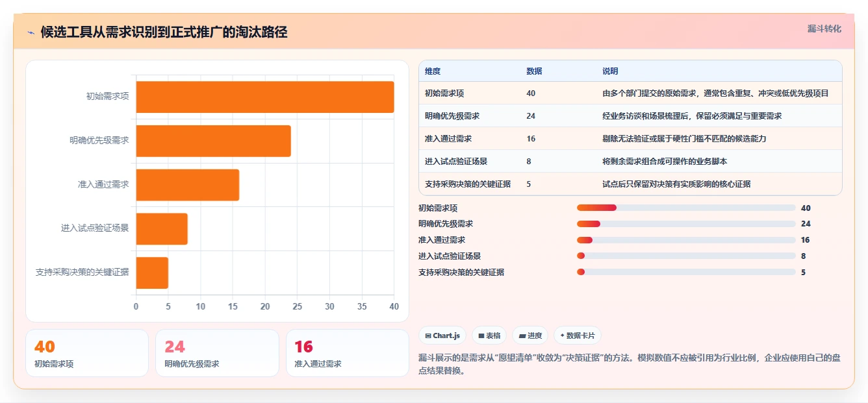Viewport: 868px width, 403px height.
Task: Click the description starting 试点后只保留
Action: click(676, 184)
